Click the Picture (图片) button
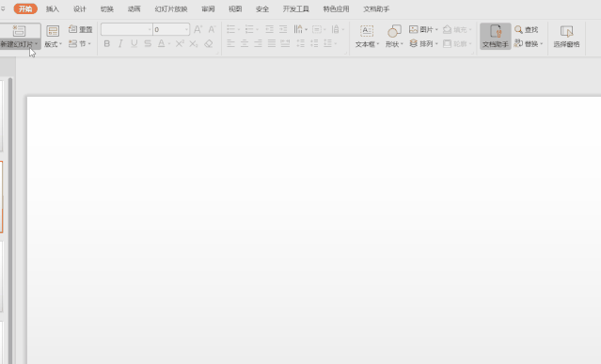The image size is (601, 364). (x=423, y=29)
